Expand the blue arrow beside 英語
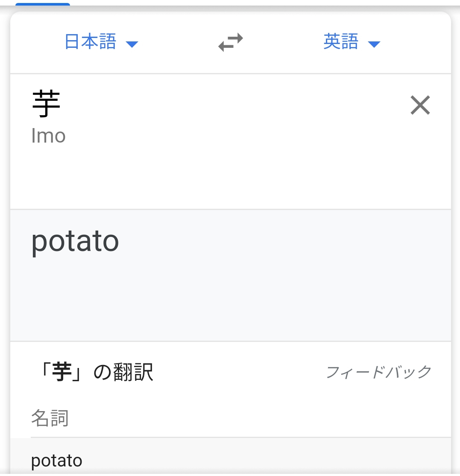460x476 pixels. [374, 44]
